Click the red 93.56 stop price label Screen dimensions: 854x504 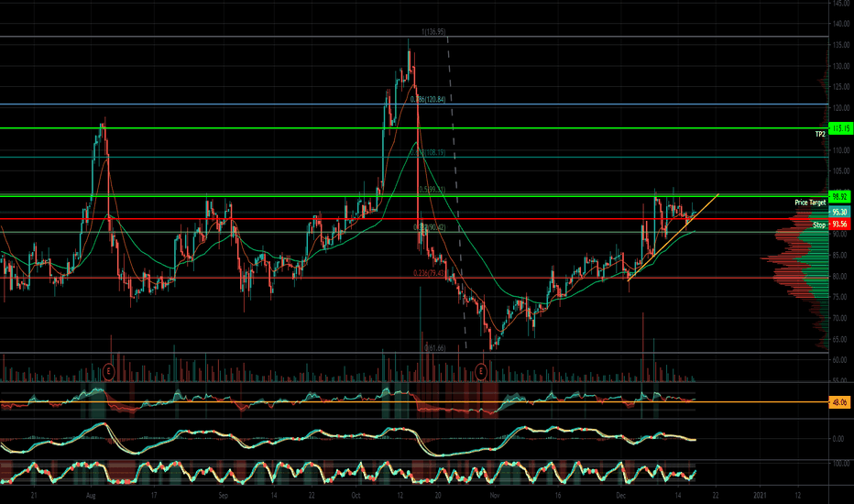840,224
